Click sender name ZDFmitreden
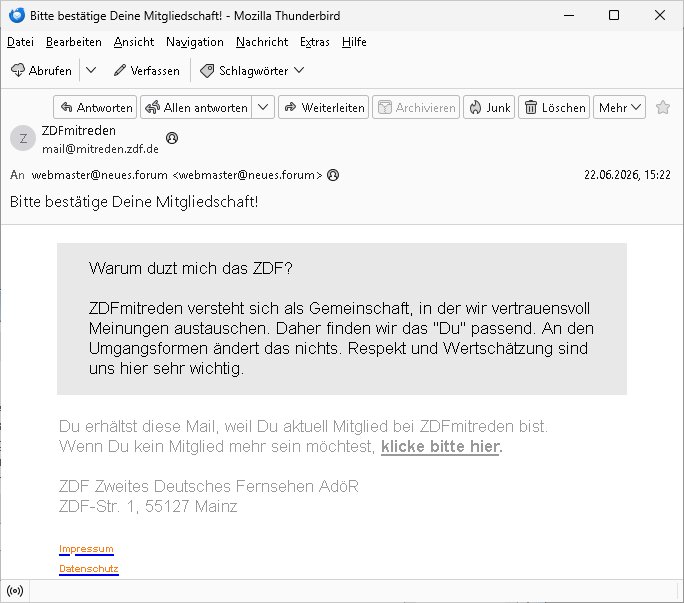 tap(79, 130)
